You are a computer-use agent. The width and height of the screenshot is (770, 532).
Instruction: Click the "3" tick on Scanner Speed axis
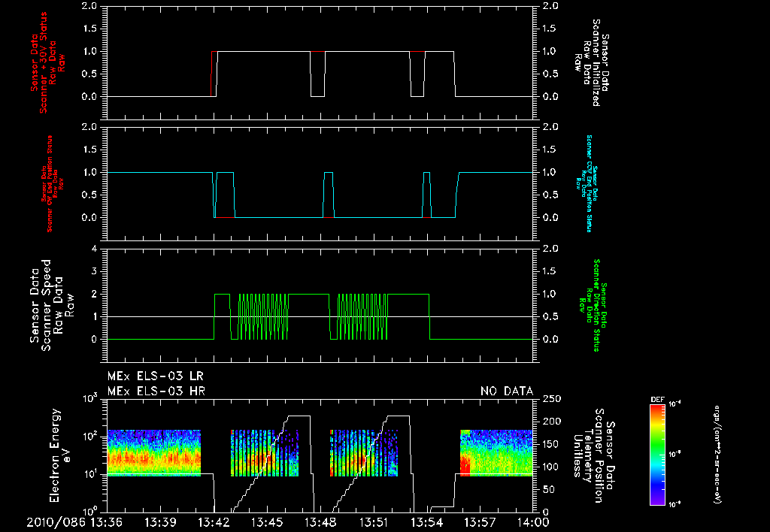(x=94, y=271)
